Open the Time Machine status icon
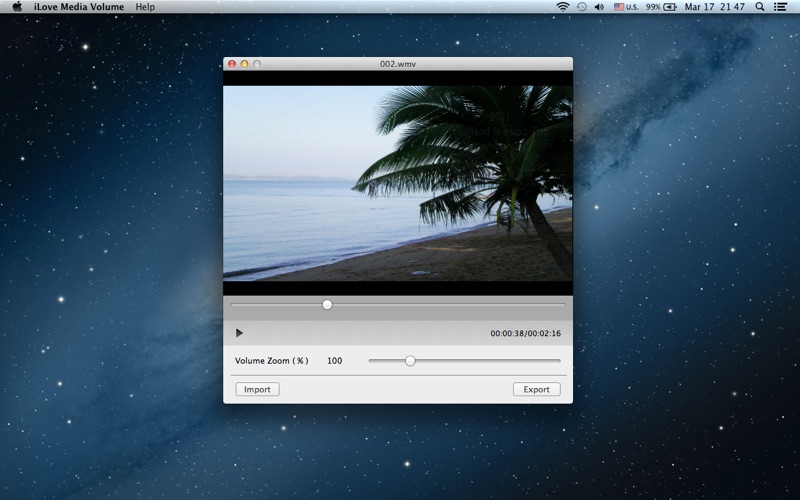This screenshot has height=500, width=800. (x=581, y=7)
